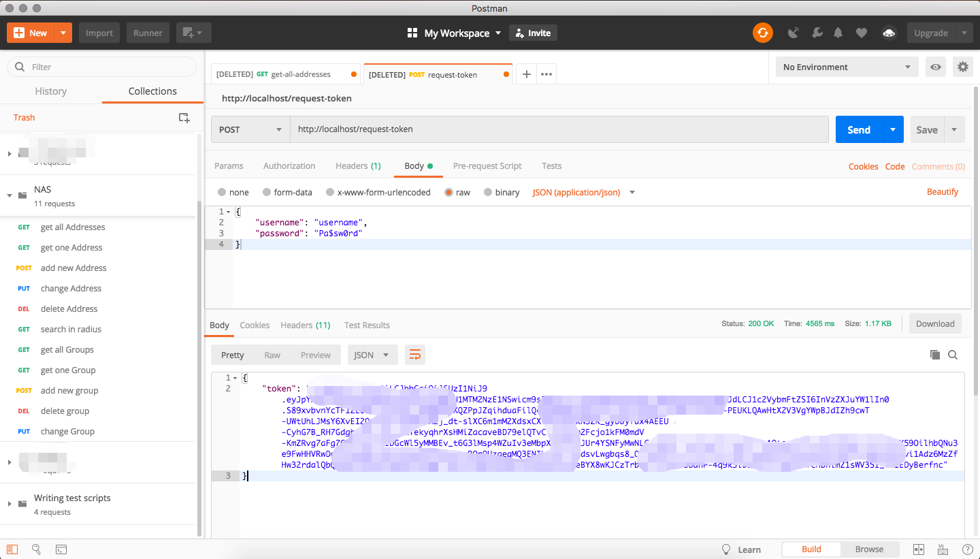Image resolution: width=980 pixels, height=559 pixels.
Task: Open the My Workspace dropdown
Action: pyautogui.click(x=453, y=33)
